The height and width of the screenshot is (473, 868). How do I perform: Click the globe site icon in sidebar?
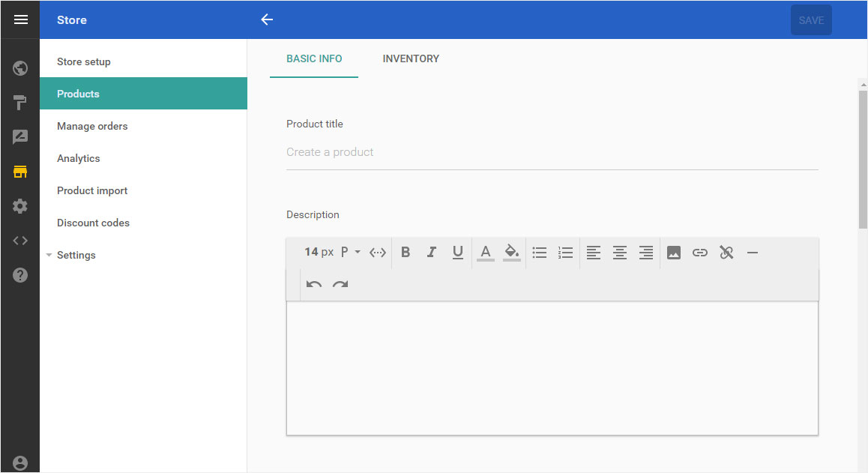point(20,68)
